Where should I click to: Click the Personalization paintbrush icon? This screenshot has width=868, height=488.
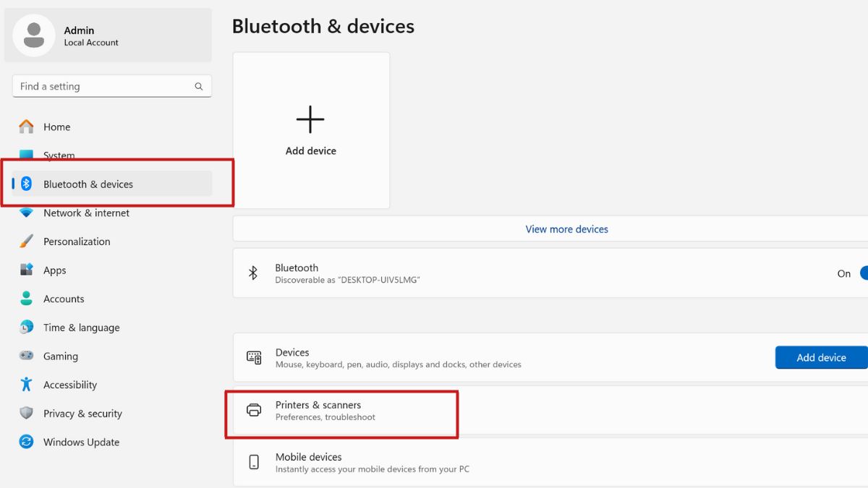tap(26, 241)
